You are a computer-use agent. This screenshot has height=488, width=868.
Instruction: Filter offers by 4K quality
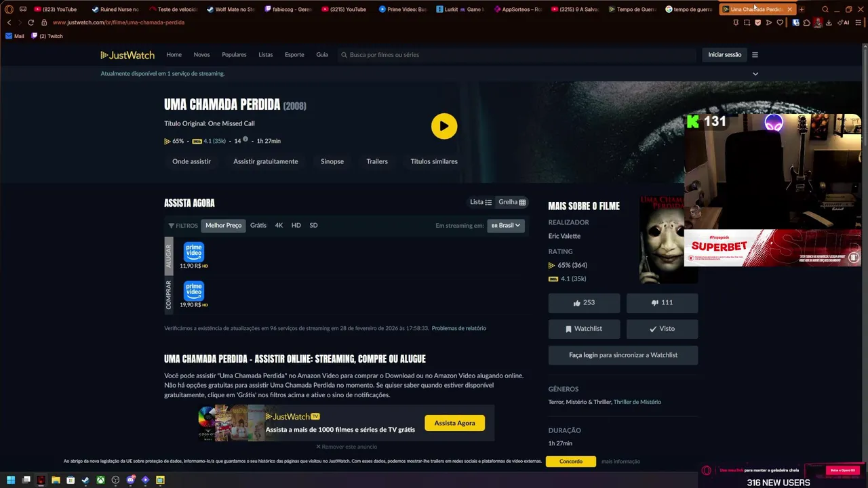(279, 226)
